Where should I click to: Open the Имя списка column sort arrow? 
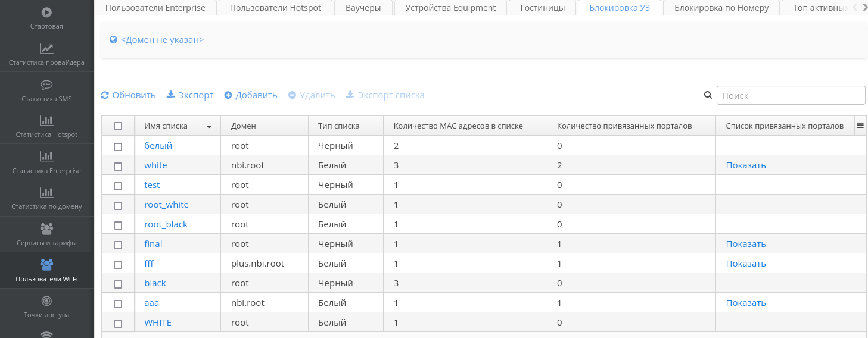pyautogui.click(x=209, y=127)
